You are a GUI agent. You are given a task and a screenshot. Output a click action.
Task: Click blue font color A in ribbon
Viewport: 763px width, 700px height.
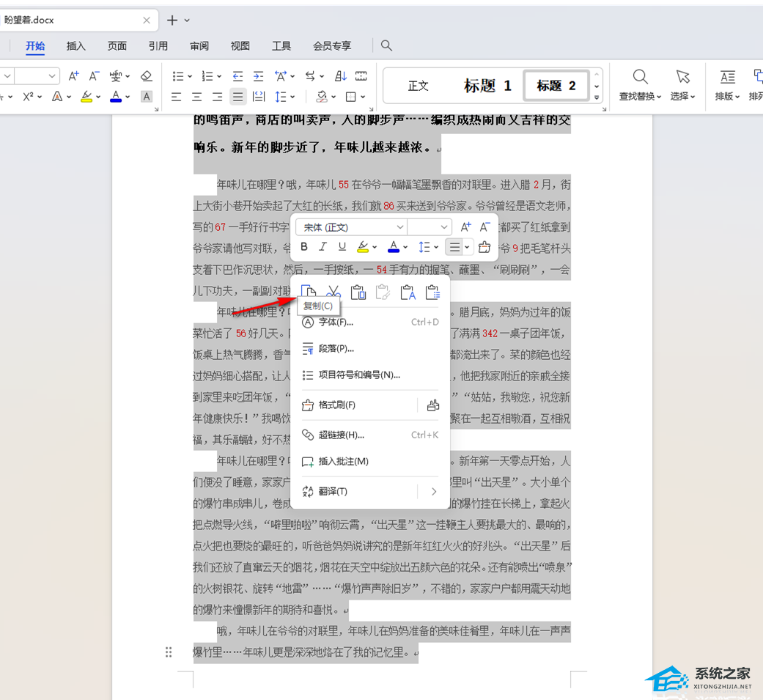(116, 96)
